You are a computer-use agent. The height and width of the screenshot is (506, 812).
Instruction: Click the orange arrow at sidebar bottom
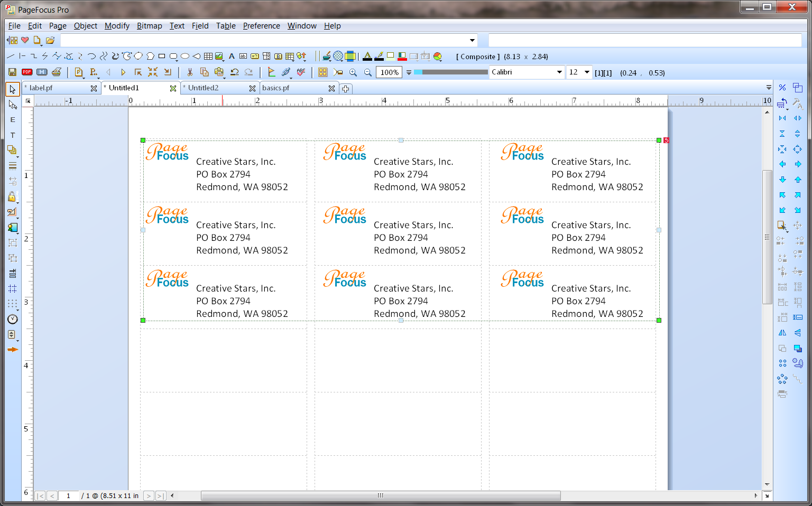tap(13, 350)
